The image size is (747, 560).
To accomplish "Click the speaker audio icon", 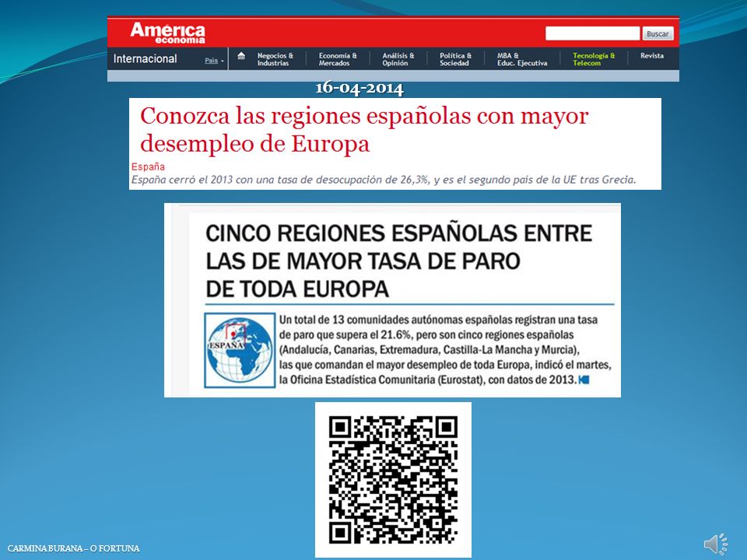I will [716, 544].
